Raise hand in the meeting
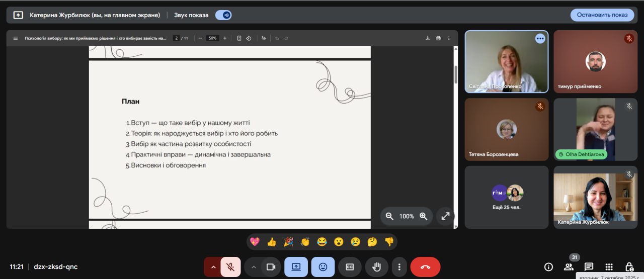Image resolution: width=644 pixels, height=279 pixels. 376,267
